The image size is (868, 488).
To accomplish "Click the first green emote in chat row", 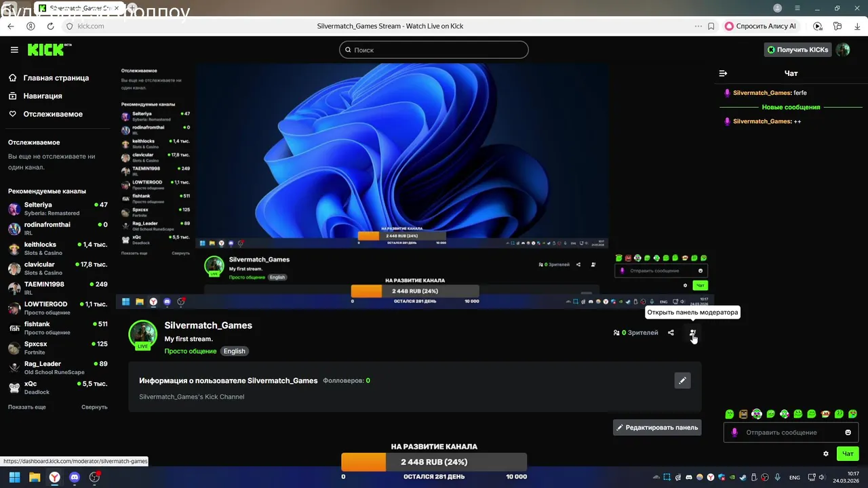I will coord(730,414).
